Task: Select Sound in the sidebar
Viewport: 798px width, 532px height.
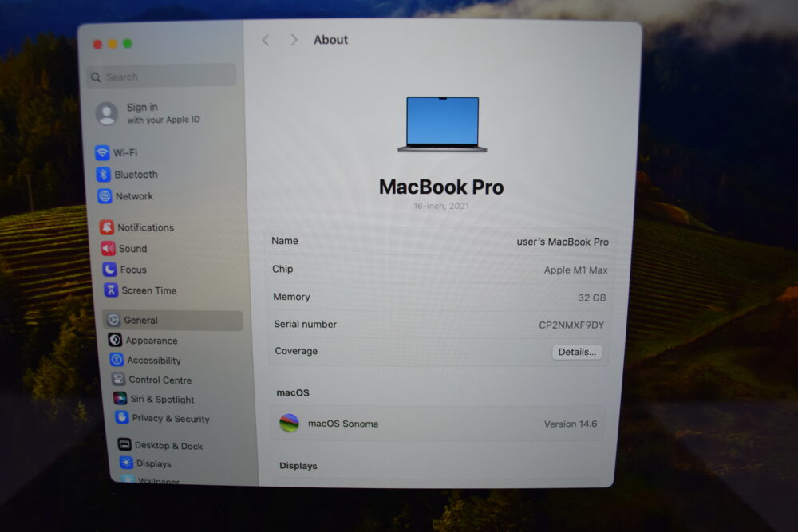Action: tap(171, 248)
